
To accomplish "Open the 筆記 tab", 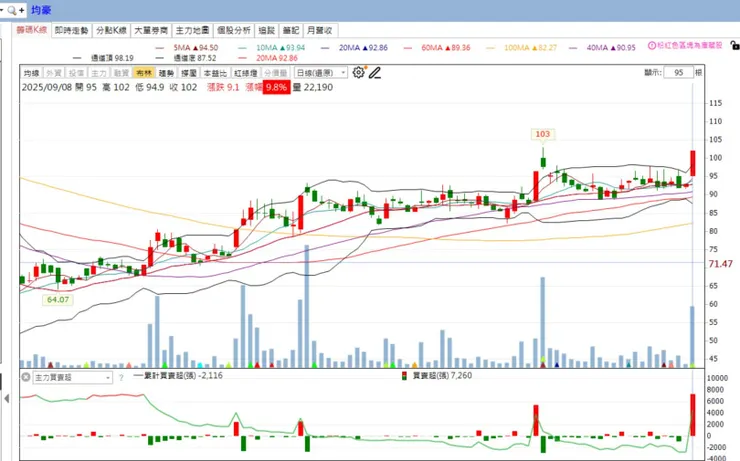I will coord(291,30).
